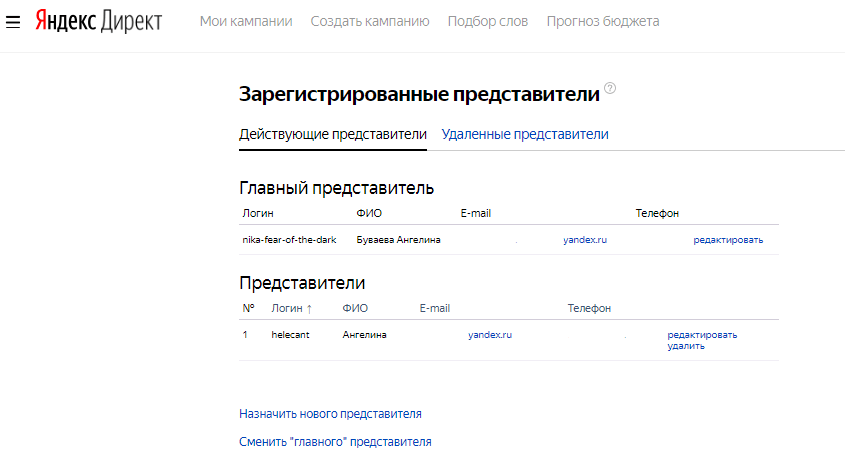Switch to Удаленные представители tab
This screenshot has width=845, height=456.
click(x=525, y=134)
